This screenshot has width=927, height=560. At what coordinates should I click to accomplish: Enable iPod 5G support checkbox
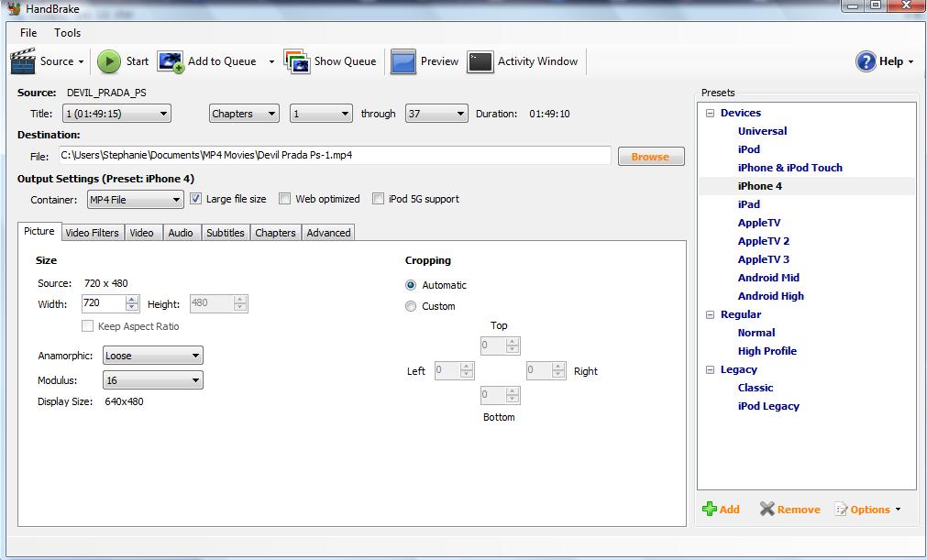coord(378,199)
